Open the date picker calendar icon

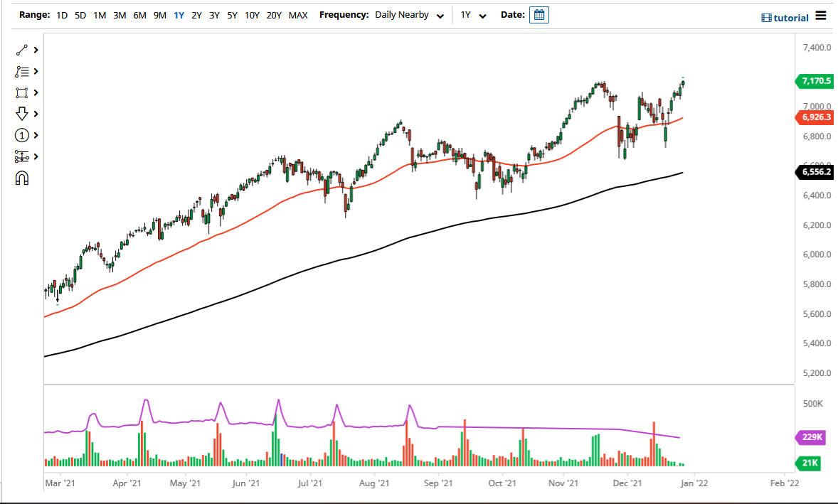pos(539,14)
